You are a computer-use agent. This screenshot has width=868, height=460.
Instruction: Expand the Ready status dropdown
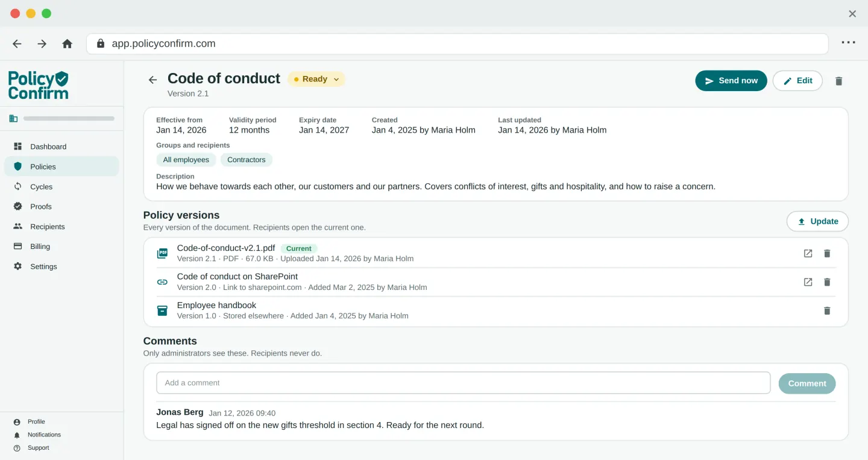click(316, 79)
